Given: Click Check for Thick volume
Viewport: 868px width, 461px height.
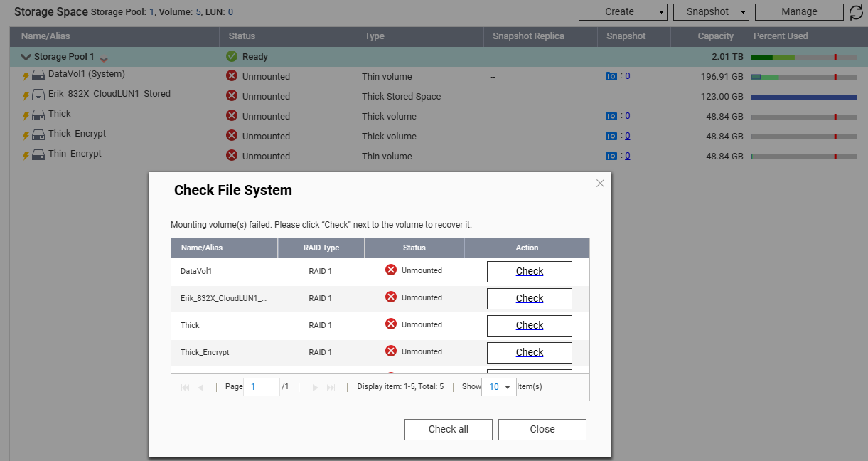Looking at the screenshot, I should tap(530, 326).
